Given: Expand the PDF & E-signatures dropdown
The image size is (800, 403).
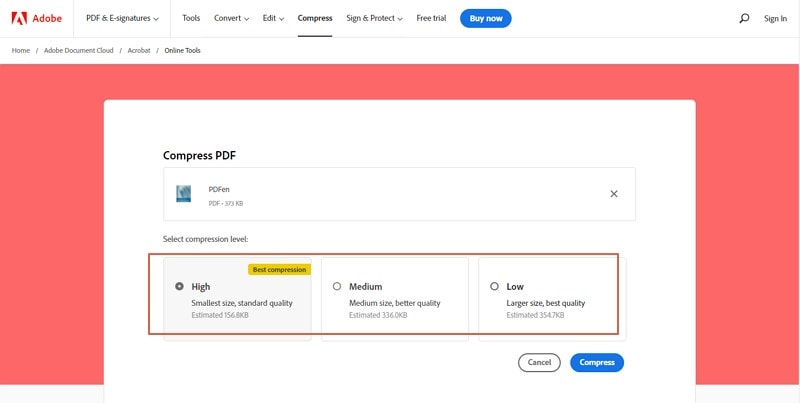Looking at the screenshot, I should [x=122, y=18].
